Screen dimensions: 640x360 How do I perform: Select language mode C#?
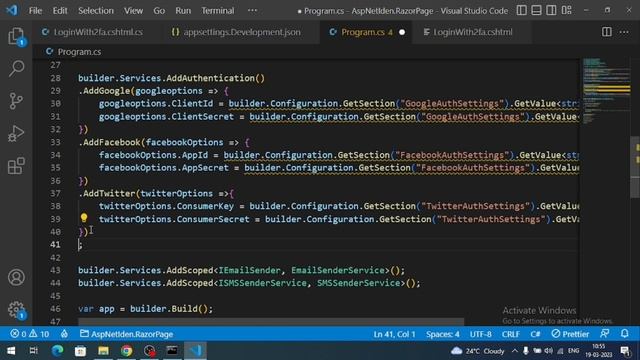pyautogui.click(x=535, y=334)
